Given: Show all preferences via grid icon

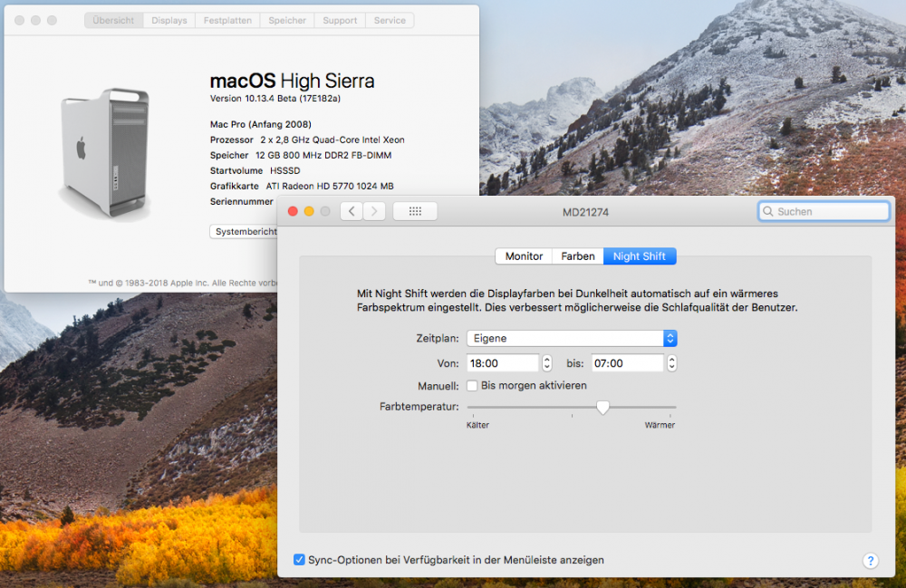Looking at the screenshot, I should click(x=415, y=211).
